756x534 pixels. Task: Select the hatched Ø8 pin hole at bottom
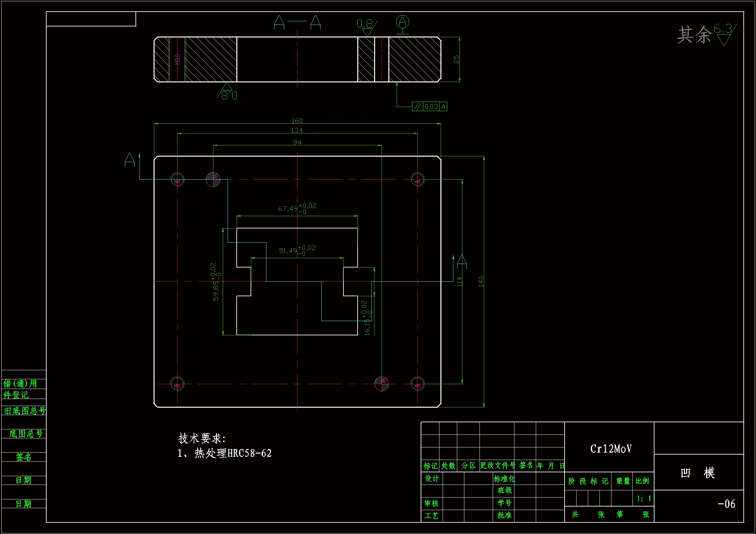(382, 384)
